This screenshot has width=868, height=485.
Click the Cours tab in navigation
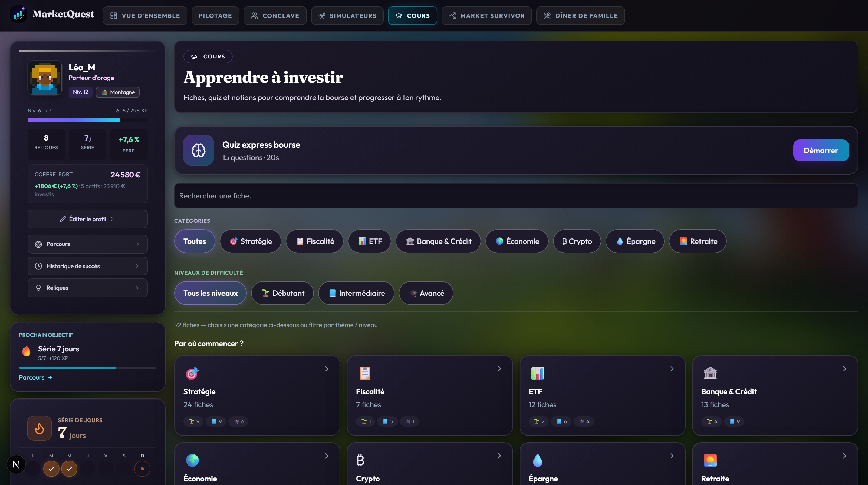[x=412, y=15]
